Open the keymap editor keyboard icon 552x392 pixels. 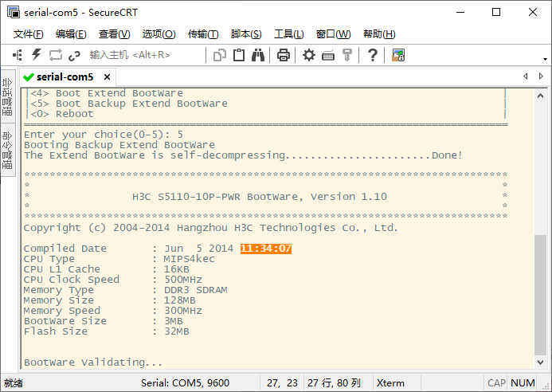click(x=328, y=55)
